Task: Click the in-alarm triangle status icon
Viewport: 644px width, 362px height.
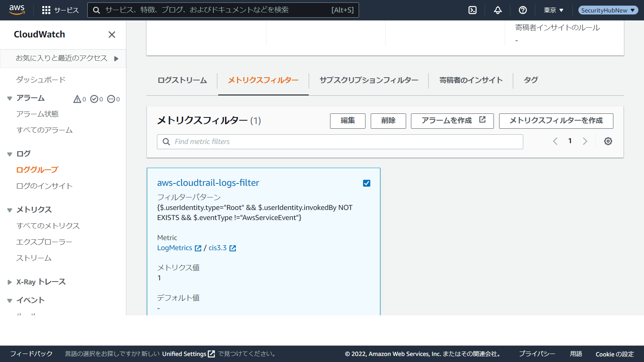Action: click(77, 99)
